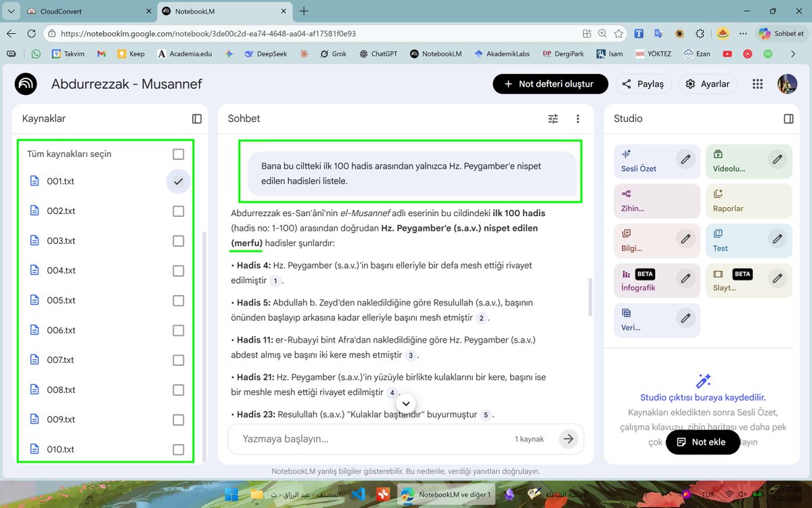Open Visual Studio Code from the taskbar

pos(359,494)
